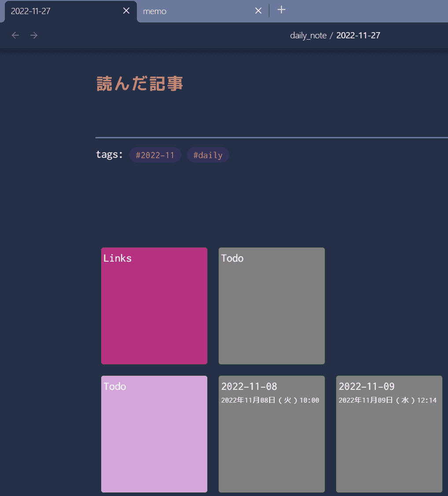Open the gray Todo card
This screenshot has height=496, width=448.
272,306
